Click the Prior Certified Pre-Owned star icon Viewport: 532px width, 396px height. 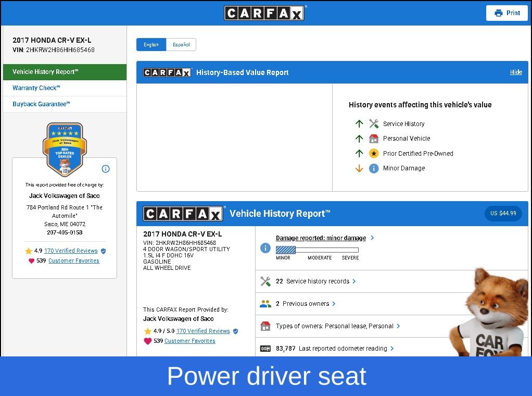click(374, 154)
